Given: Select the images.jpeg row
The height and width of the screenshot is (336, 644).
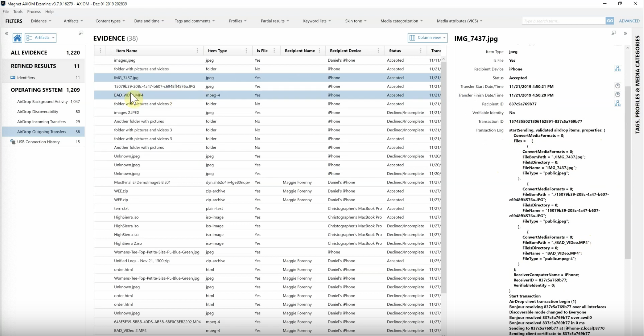Looking at the screenshot, I should coord(267,60).
